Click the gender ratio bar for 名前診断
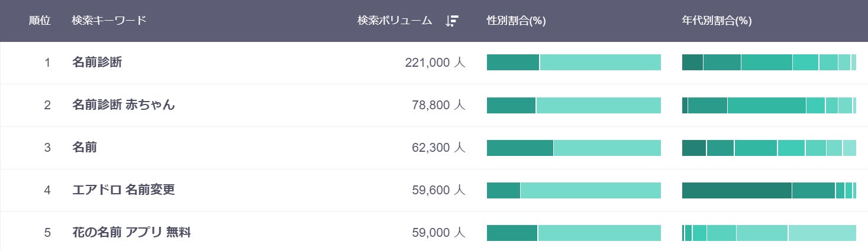Screen dimensions: 868x251 coord(573,63)
